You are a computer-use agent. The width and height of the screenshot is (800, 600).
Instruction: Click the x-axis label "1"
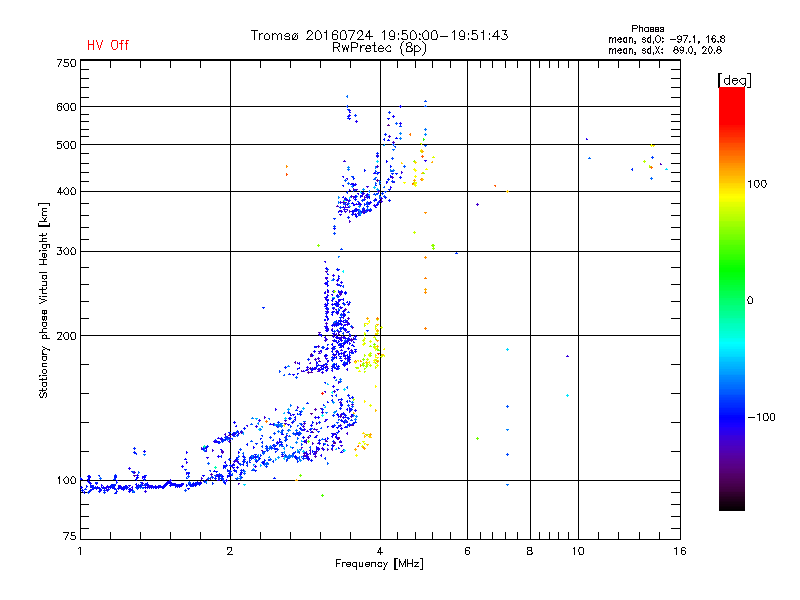click(x=80, y=551)
